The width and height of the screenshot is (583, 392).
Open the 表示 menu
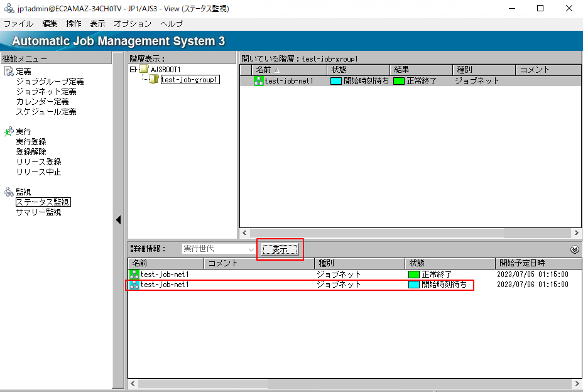97,24
